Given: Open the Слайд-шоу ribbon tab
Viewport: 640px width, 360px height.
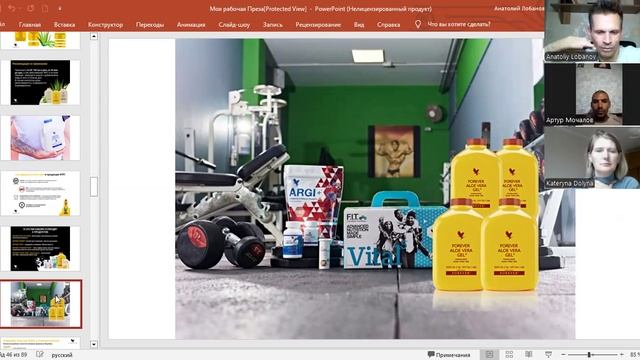Looking at the screenshot, I should pos(234,24).
